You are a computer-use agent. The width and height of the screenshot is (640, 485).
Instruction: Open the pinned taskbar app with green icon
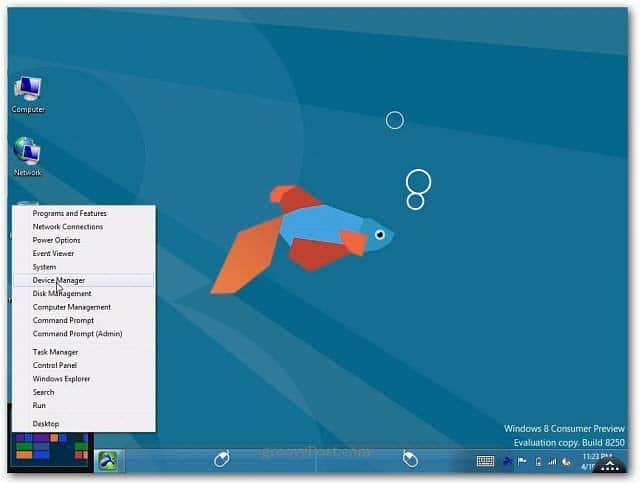point(107,461)
